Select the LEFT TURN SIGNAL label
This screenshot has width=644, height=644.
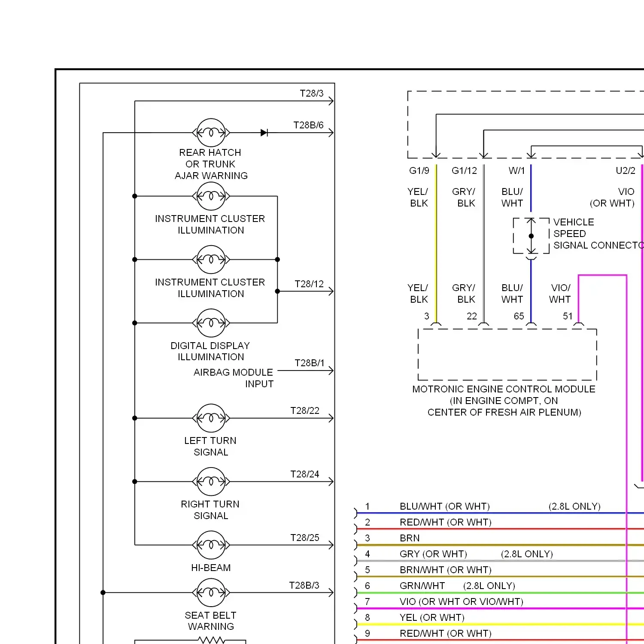tap(210, 446)
